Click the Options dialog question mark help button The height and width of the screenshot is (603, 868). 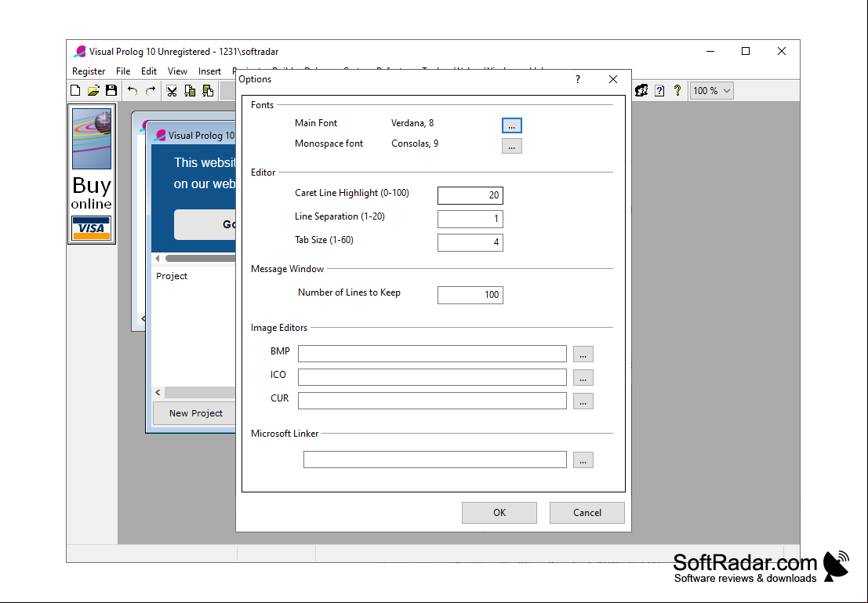tap(577, 79)
